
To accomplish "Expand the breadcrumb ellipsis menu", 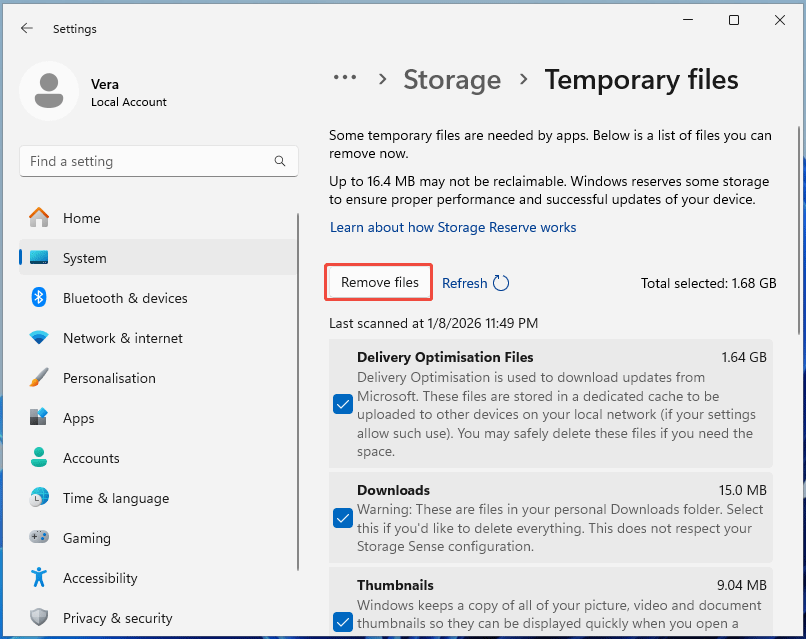I will (345, 78).
